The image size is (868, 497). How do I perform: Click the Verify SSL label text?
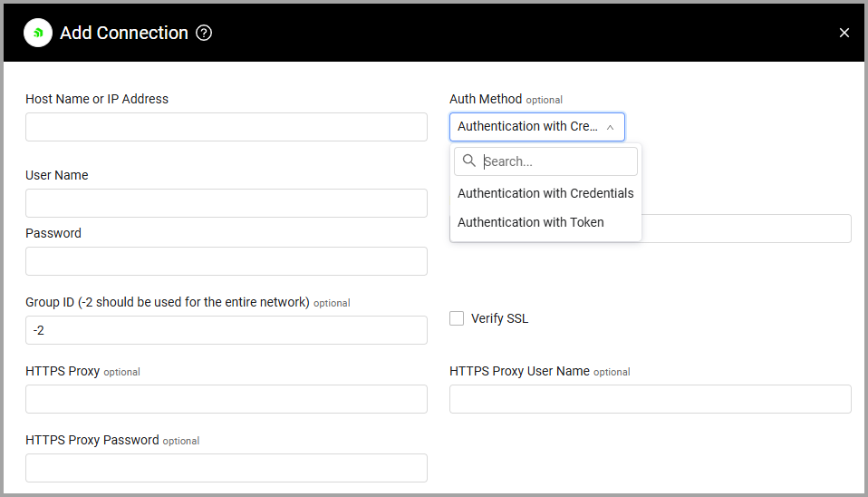(499, 318)
